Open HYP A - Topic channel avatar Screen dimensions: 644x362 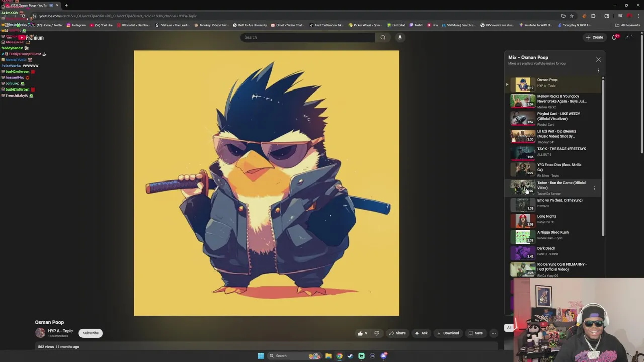(40, 333)
